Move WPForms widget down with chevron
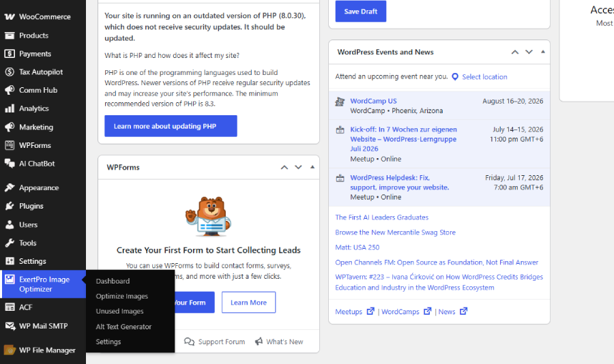The image size is (614, 364). (298, 168)
